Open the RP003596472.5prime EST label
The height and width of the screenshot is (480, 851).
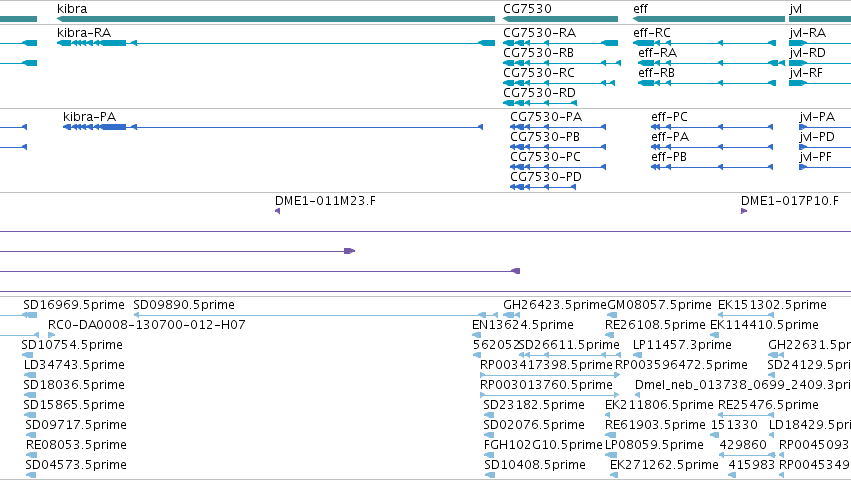tap(681, 365)
